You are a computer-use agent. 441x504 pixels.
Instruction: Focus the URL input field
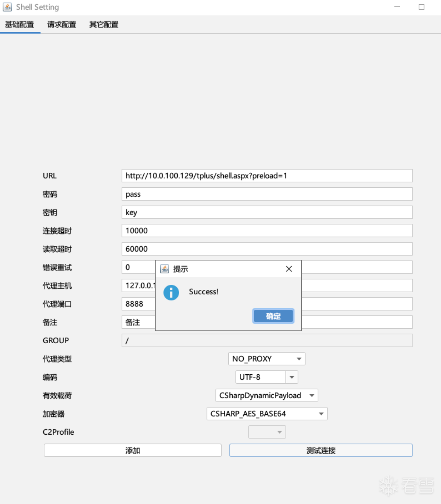267,176
